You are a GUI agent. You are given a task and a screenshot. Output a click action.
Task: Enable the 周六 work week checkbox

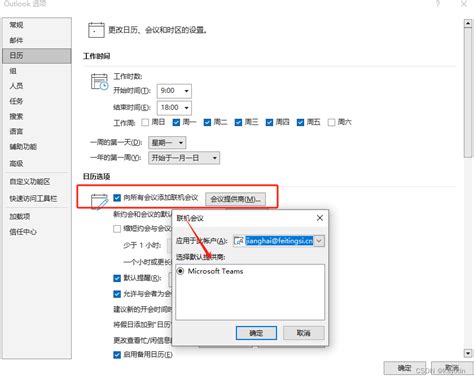[x=331, y=122]
